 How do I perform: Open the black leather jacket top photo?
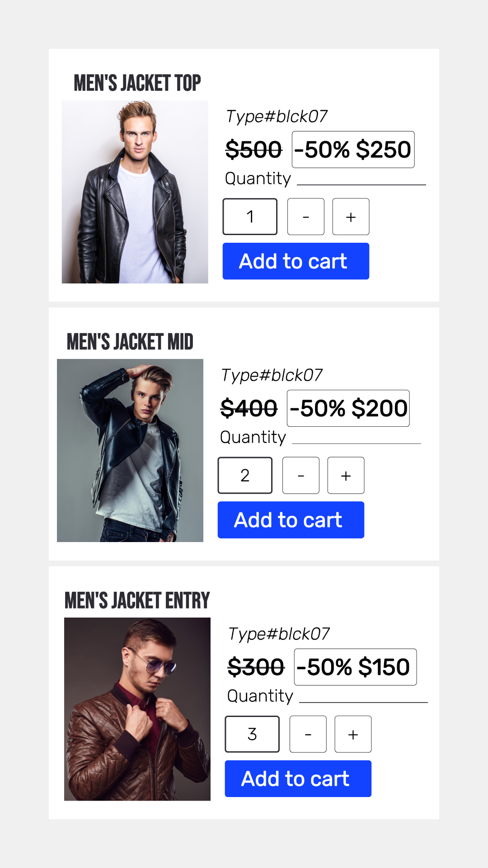[135, 192]
